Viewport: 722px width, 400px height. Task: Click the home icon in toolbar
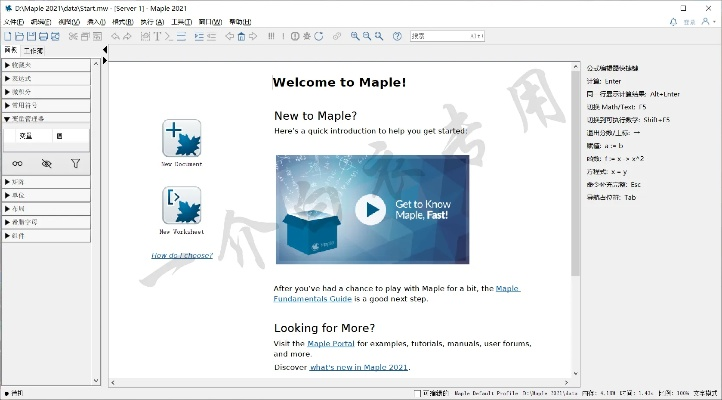pyautogui.click(x=241, y=36)
